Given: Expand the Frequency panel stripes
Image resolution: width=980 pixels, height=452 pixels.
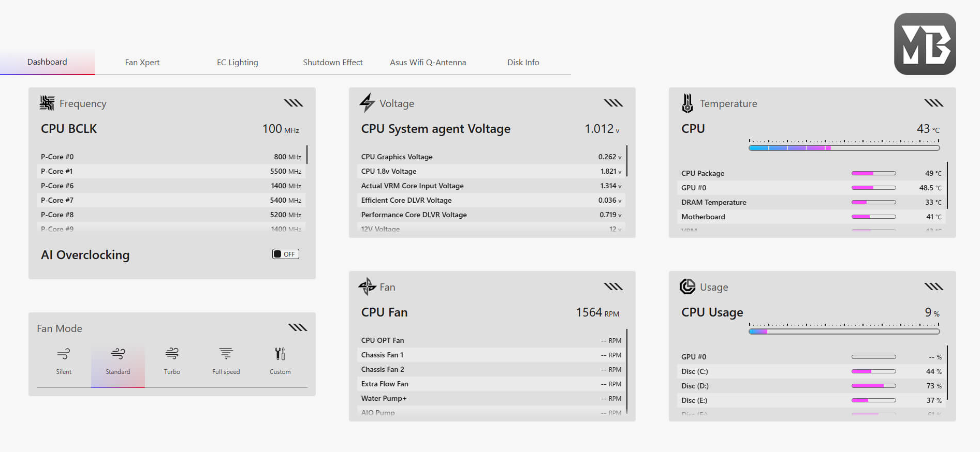Looking at the screenshot, I should 294,103.
